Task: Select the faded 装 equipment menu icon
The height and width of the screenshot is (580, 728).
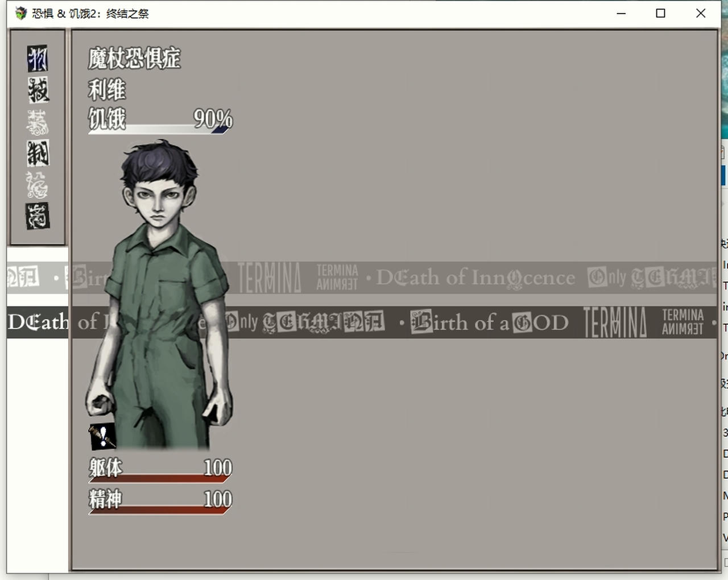Action: tap(38, 122)
